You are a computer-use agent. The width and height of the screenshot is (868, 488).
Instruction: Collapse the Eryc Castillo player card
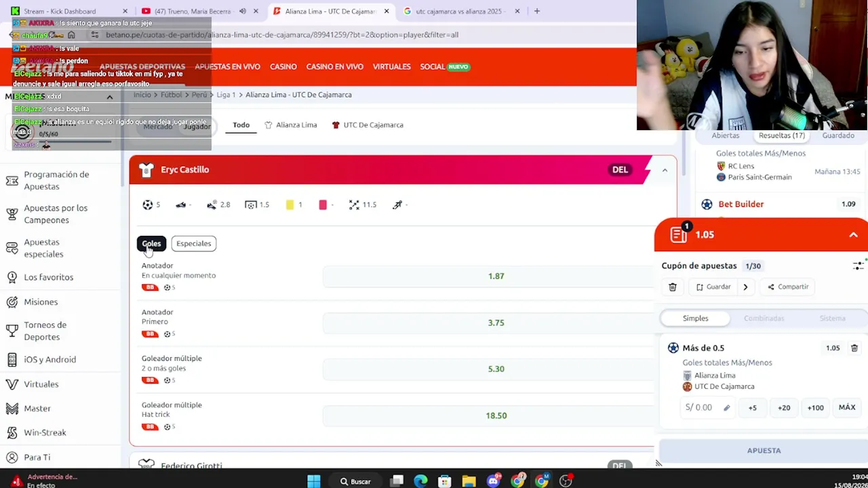click(665, 170)
